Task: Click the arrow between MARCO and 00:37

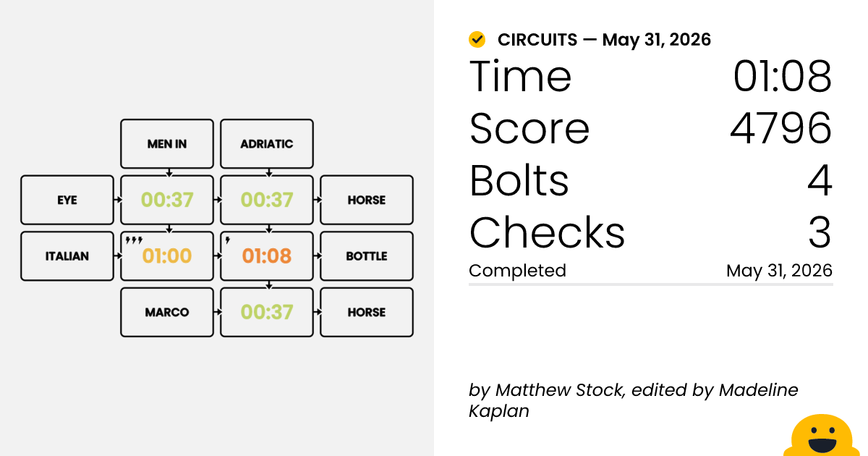Action: [217, 313]
